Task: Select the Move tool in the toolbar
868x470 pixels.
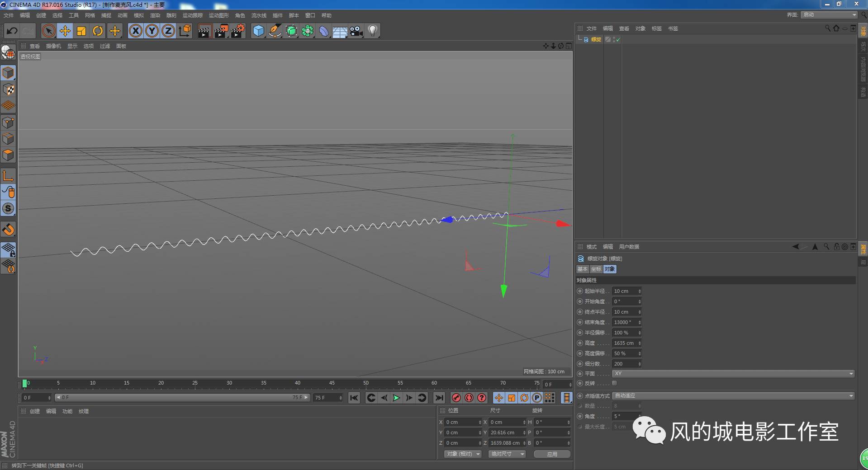Action: pos(65,31)
